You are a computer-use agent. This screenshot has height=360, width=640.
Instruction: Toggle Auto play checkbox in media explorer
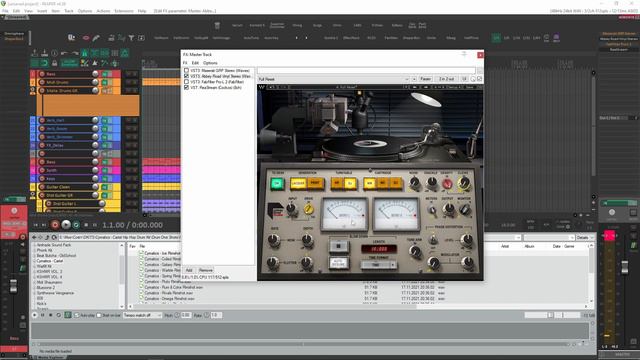point(76,315)
